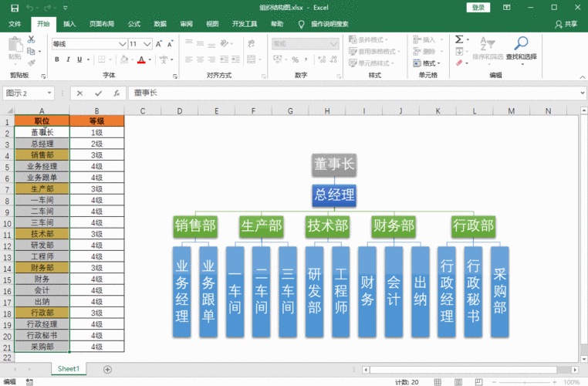
Task: Click the Name Box showing 图示 2
Action: pyautogui.click(x=25, y=93)
